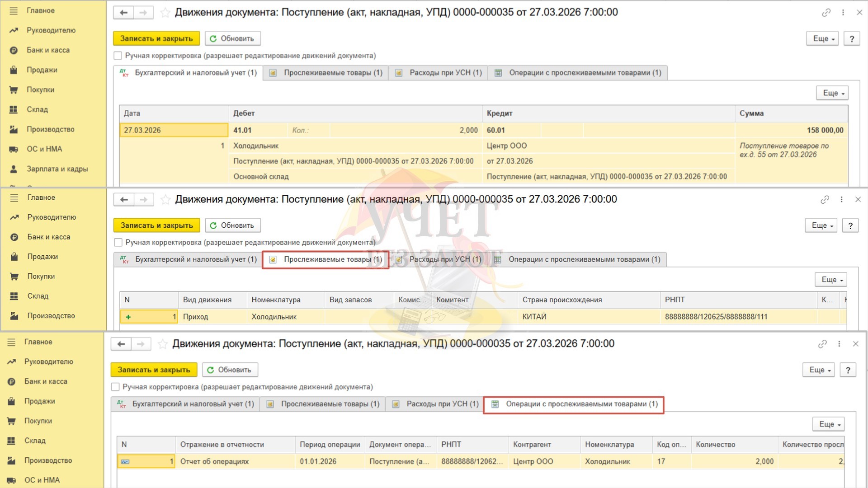
Task: Enable Ручная корректировка checkbox in top window
Action: 118,56
